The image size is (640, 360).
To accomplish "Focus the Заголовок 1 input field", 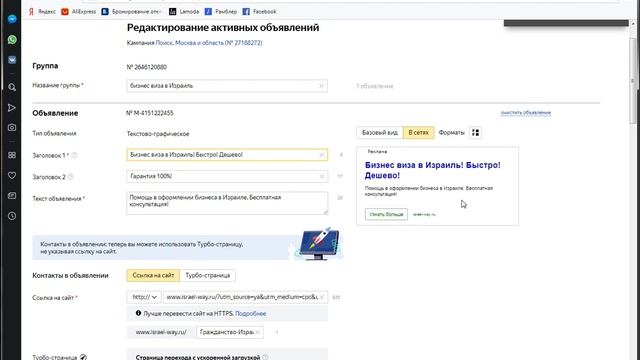I will pos(227,155).
